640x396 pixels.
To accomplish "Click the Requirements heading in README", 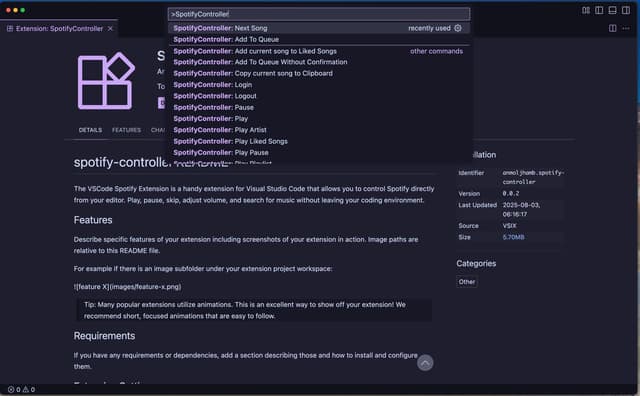I will pos(104,336).
